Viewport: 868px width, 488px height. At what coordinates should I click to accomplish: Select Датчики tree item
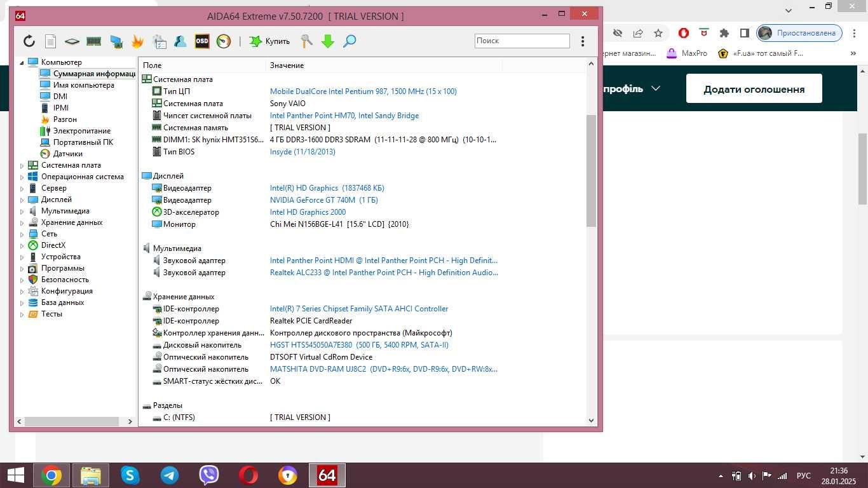point(68,154)
